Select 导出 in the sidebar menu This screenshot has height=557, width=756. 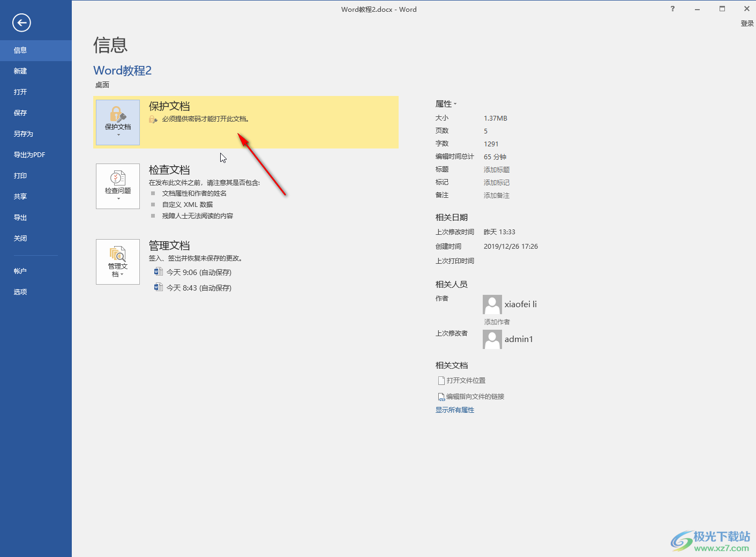coord(36,218)
